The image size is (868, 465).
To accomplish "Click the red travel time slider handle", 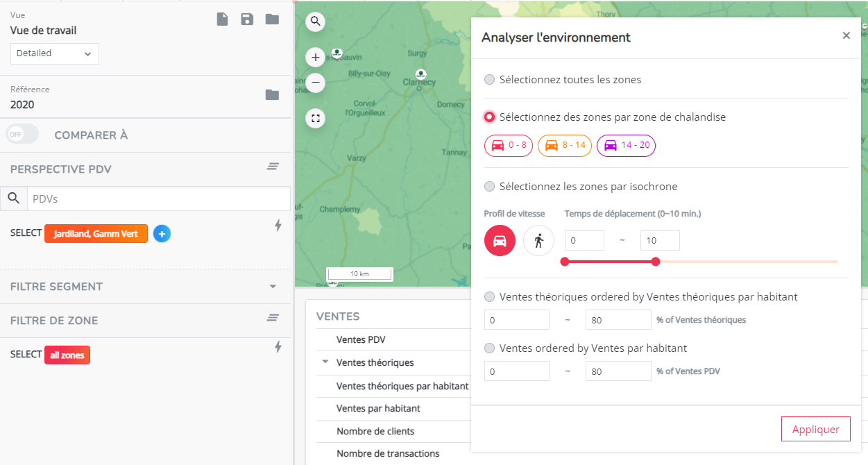I will pyautogui.click(x=656, y=262).
